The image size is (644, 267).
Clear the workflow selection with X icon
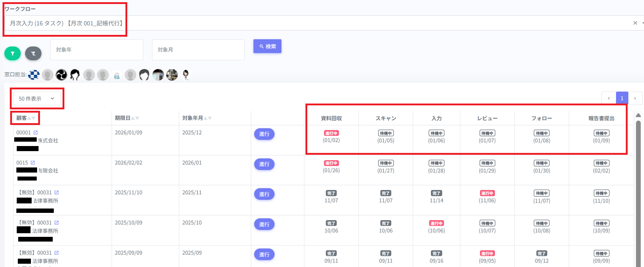[635, 23]
